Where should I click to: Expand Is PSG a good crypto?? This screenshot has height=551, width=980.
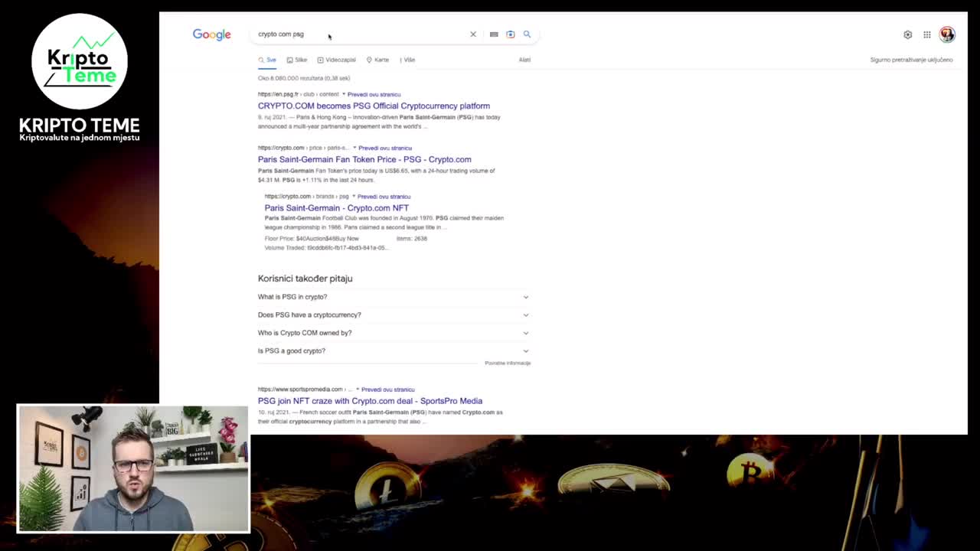[394, 350]
